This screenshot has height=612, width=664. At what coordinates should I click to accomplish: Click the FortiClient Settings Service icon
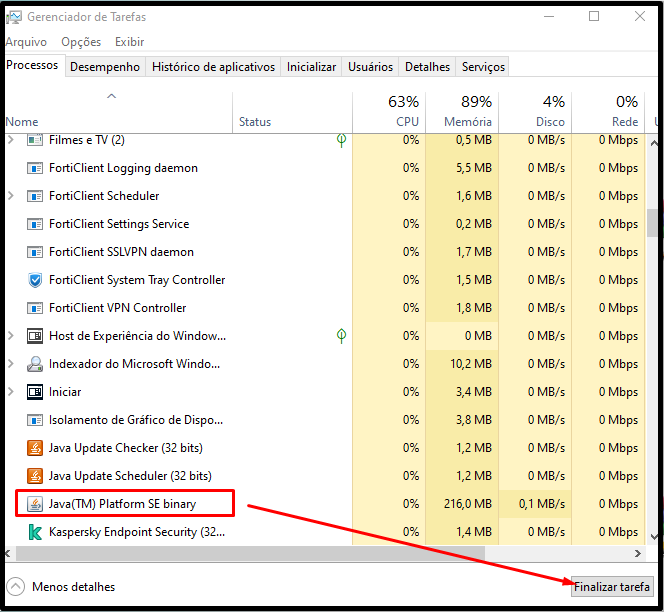tap(35, 224)
